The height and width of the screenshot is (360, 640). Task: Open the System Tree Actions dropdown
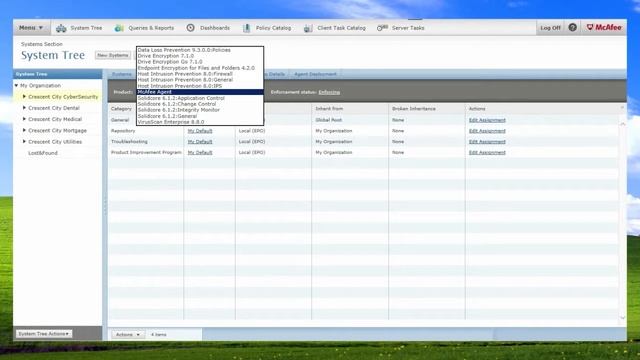pyautogui.click(x=44, y=334)
